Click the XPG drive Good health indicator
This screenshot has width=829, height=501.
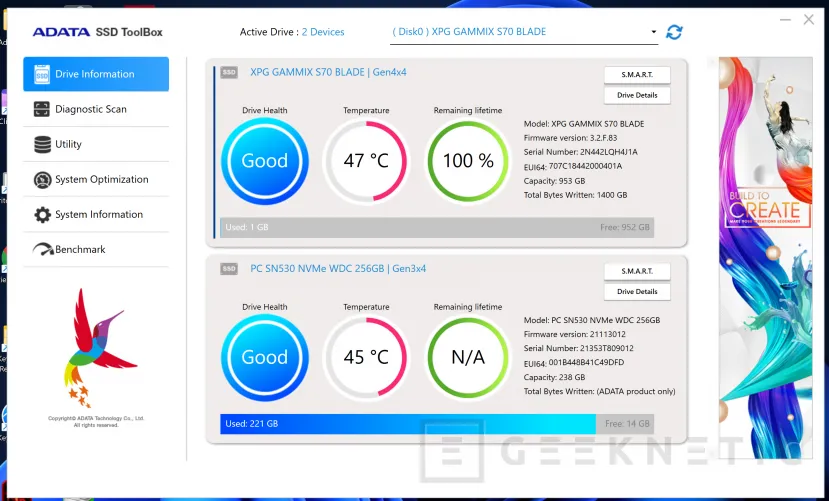265,161
